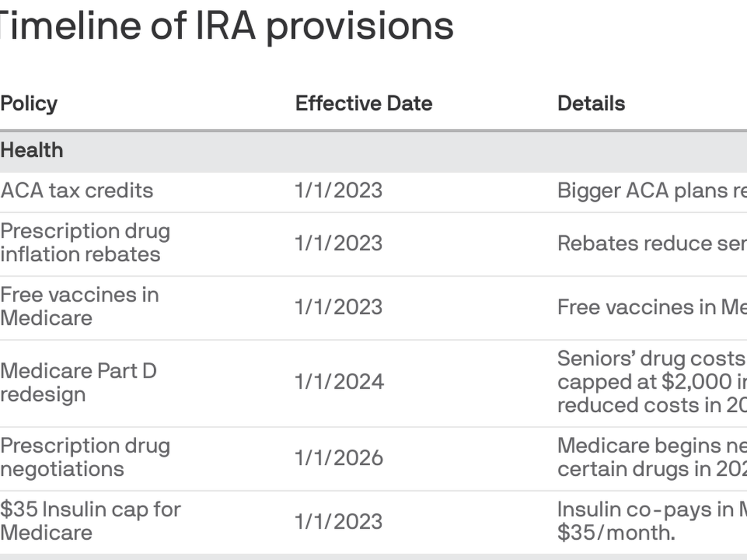Select the 1/1/2026 effective date
Image resolution: width=747 pixels, height=560 pixels.
[339, 458]
